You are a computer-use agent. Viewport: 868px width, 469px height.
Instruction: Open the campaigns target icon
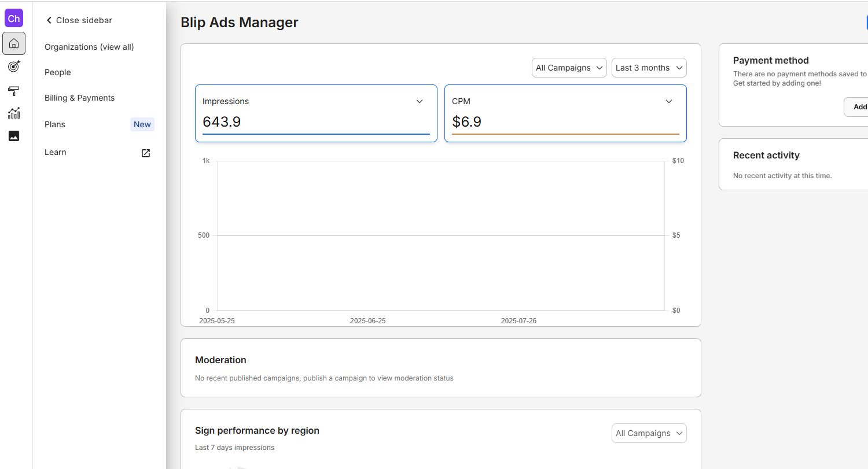[14, 67]
